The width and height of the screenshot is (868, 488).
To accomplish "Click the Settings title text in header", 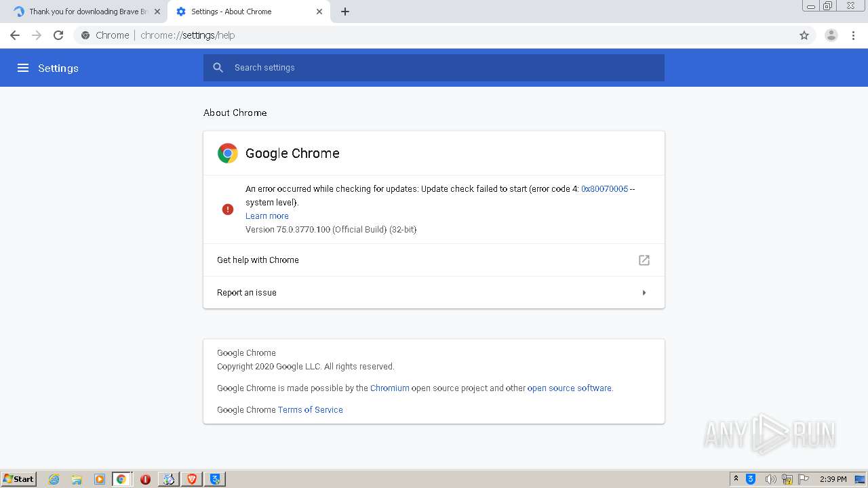I will point(58,68).
